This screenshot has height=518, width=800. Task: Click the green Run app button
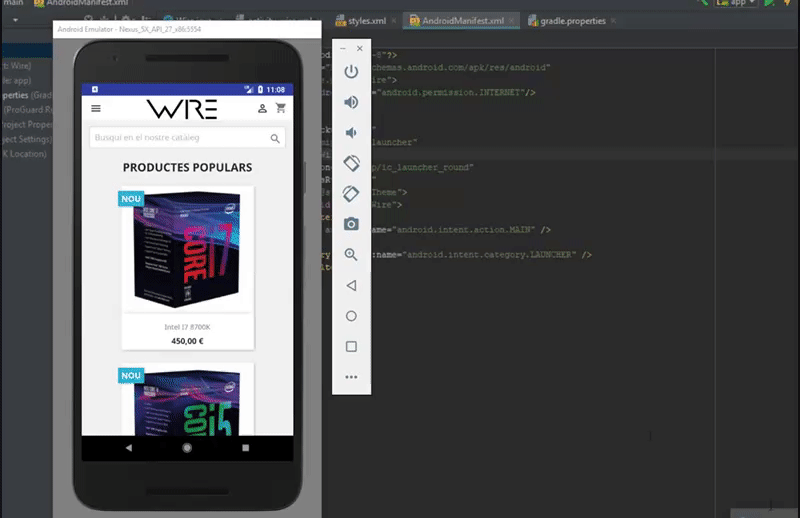point(769,3)
